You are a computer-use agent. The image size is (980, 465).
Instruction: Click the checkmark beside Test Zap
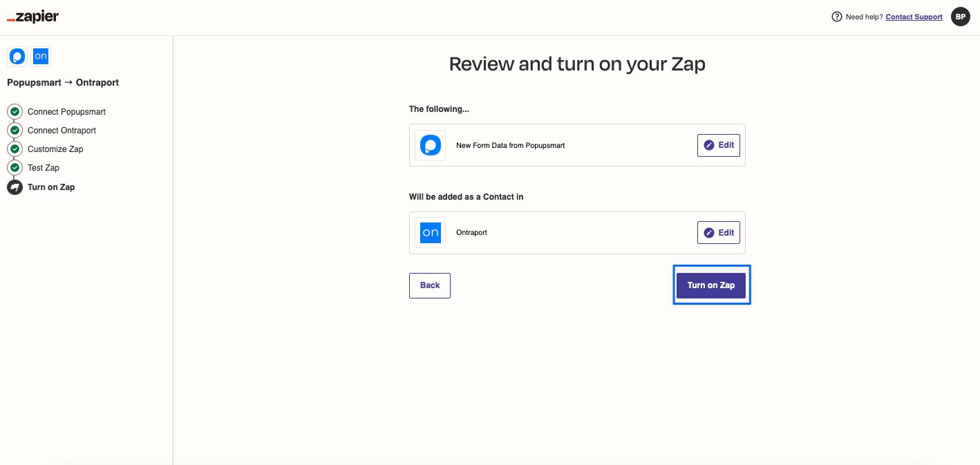pos(15,167)
